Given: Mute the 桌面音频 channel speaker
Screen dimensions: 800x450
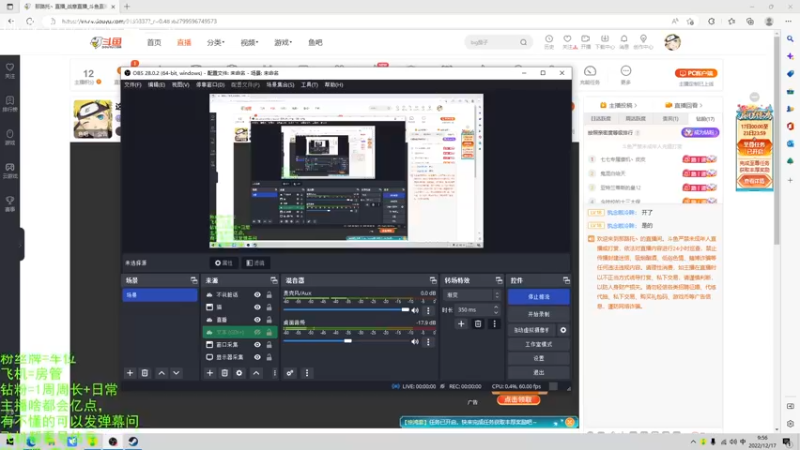Looking at the screenshot, I should click(415, 342).
